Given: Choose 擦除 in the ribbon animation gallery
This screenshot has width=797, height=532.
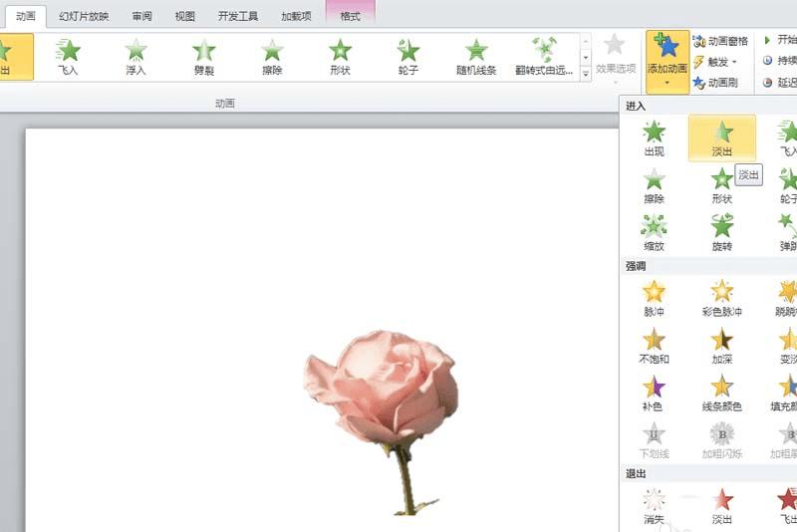Looking at the screenshot, I should click(x=272, y=57).
